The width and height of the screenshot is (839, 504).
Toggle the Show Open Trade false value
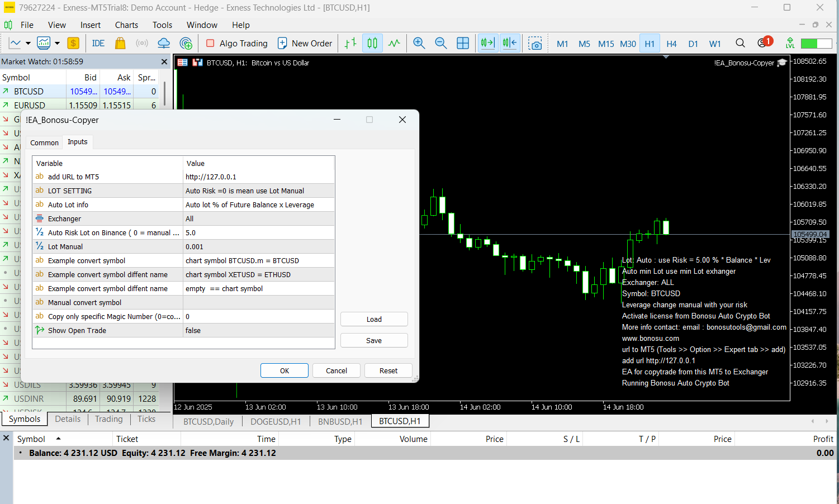coord(259,330)
